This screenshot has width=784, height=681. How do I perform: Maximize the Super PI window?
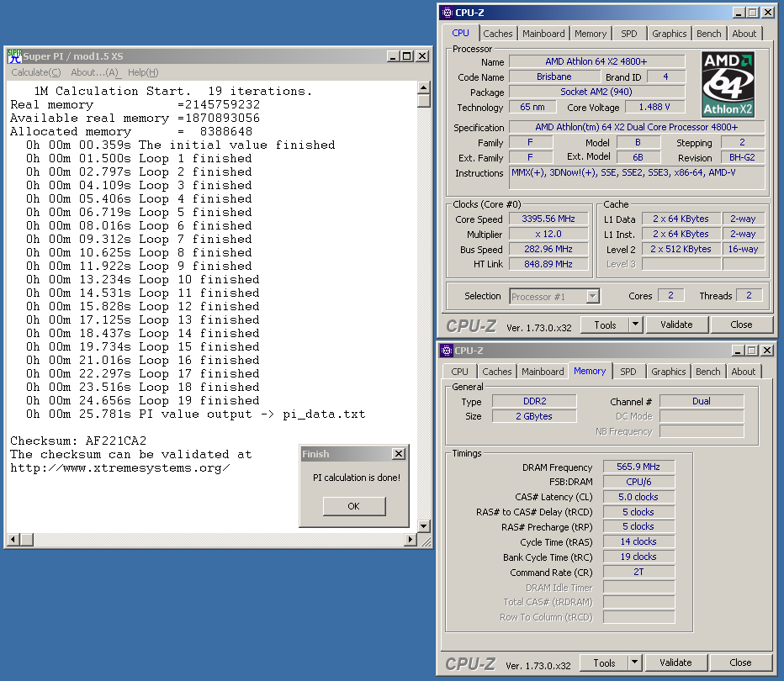tap(407, 56)
